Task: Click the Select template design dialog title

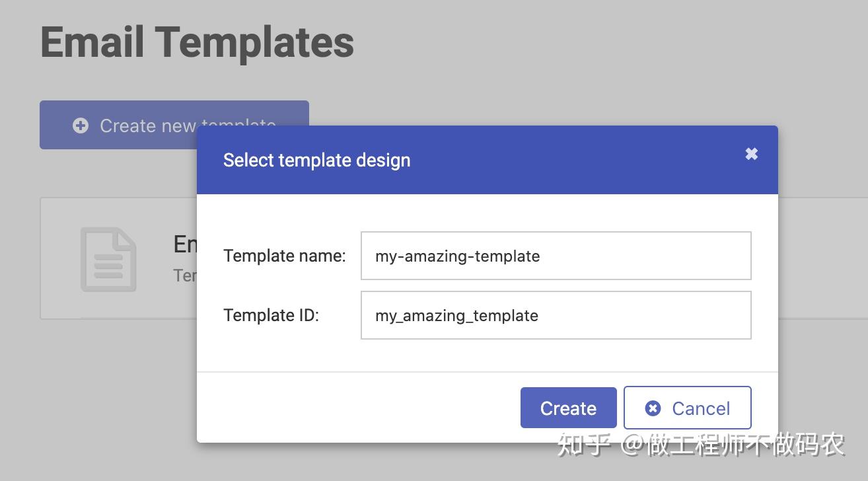Action: pos(316,160)
